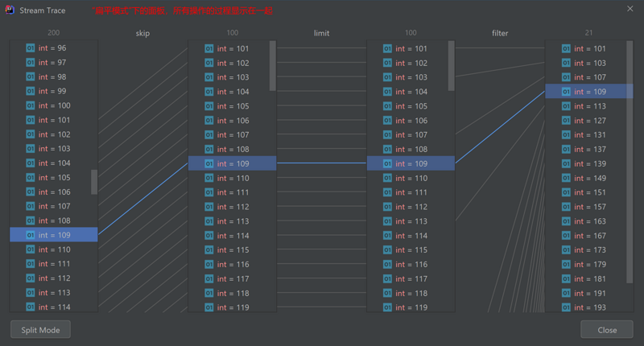644x346 pixels.
Task: Select int = 115 in the limit results column
Action: 411,250
